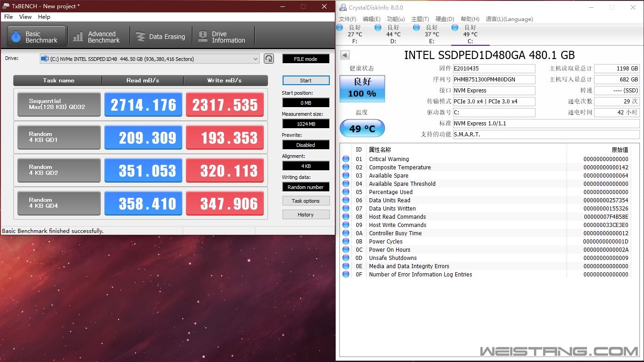
Task: Open TxBENCH File menu
Action: point(8,17)
